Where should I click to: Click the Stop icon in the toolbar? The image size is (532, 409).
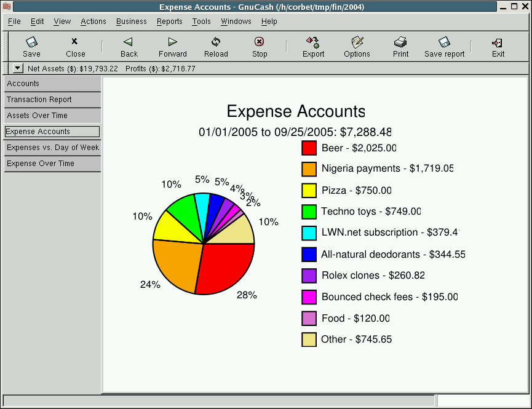click(260, 42)
